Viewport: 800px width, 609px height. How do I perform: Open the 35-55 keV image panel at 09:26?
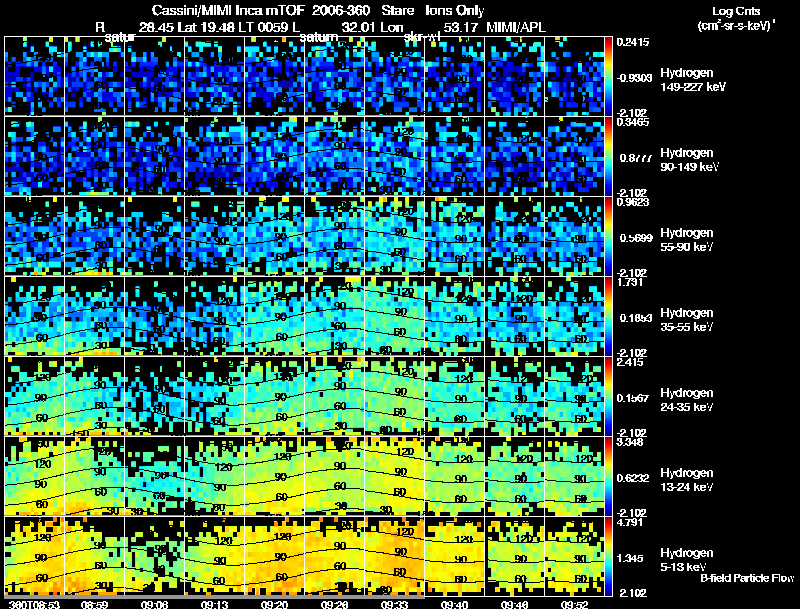[x=335, y=316]
